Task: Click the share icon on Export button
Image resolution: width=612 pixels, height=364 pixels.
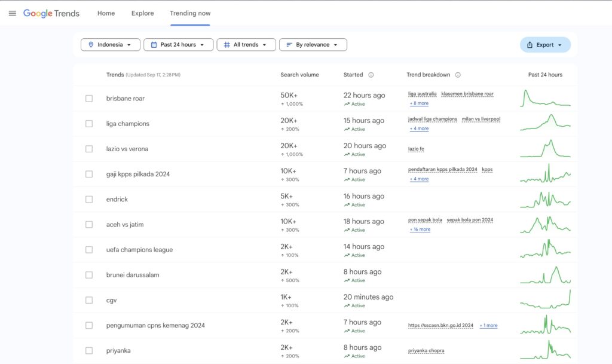Action: [x=530, y=45]
